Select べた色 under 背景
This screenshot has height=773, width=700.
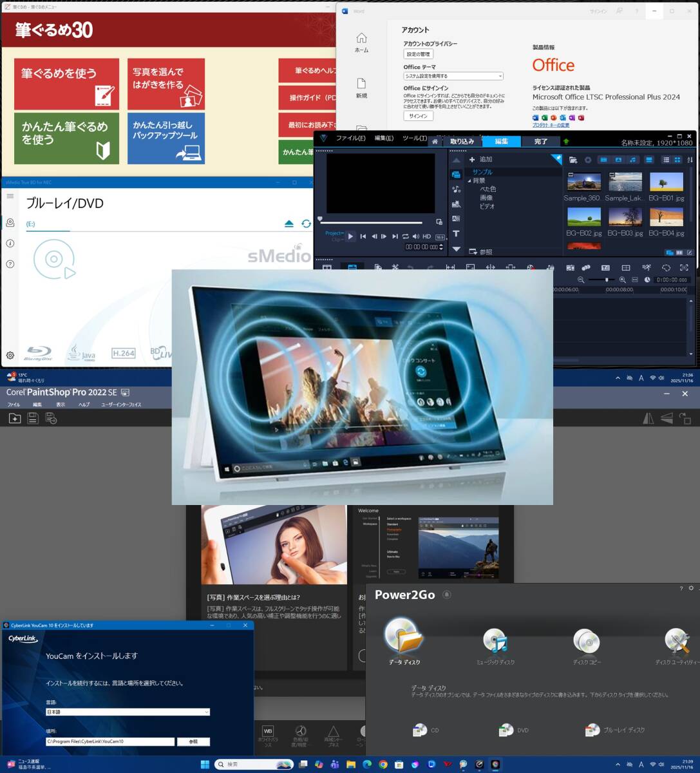point(487,189)
